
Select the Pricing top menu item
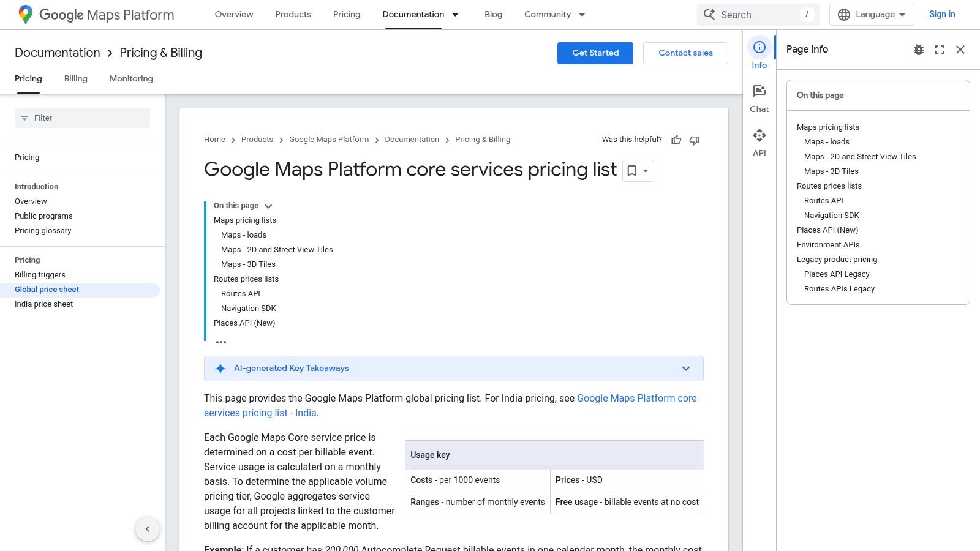point(347,15)
